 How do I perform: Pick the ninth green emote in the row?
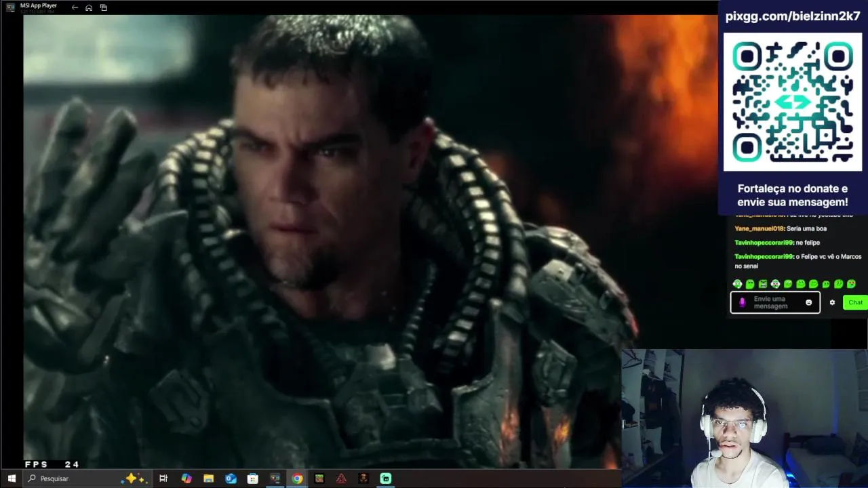(839, 284)
